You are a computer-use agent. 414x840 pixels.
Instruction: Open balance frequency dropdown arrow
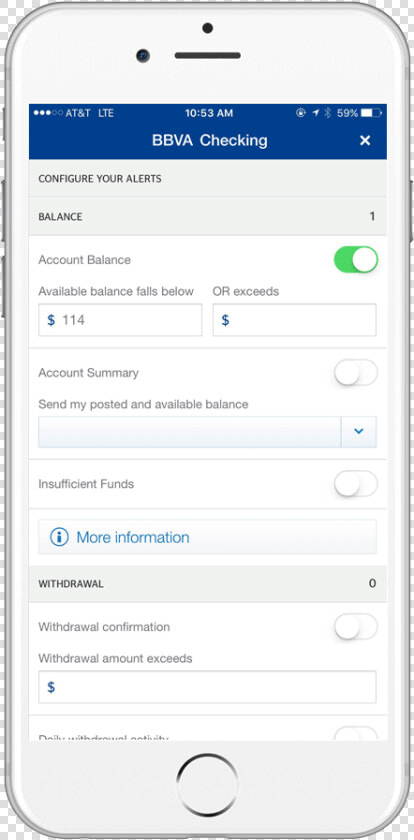(x=359, y=432)
